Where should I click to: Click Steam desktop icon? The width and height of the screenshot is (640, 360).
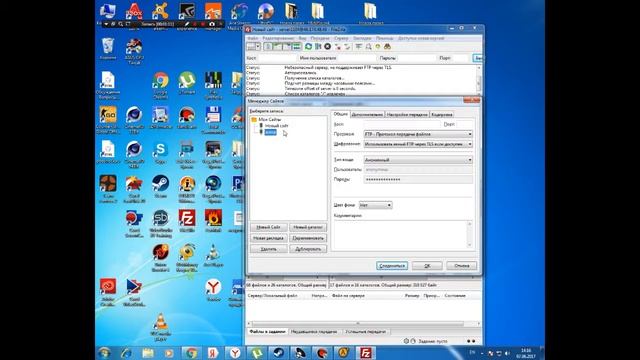tap(160, 187)
